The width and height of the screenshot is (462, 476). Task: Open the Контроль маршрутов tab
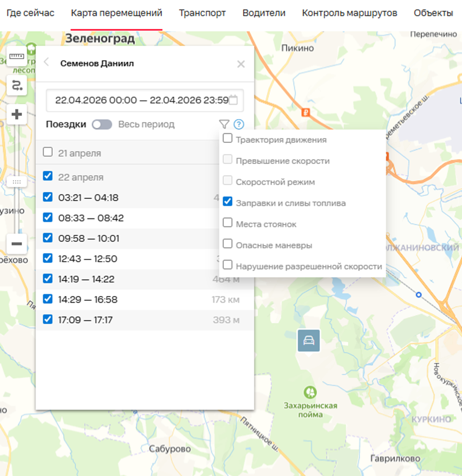click(349, 13)
